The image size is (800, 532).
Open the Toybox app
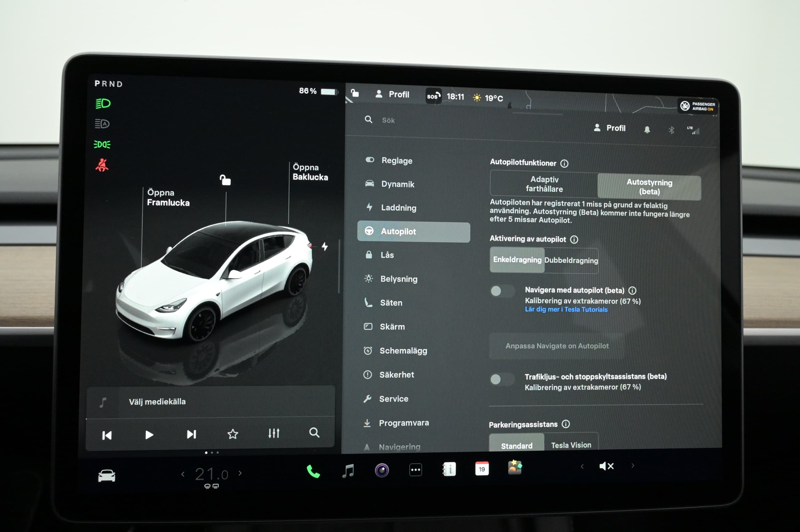(x=515, y=467)
